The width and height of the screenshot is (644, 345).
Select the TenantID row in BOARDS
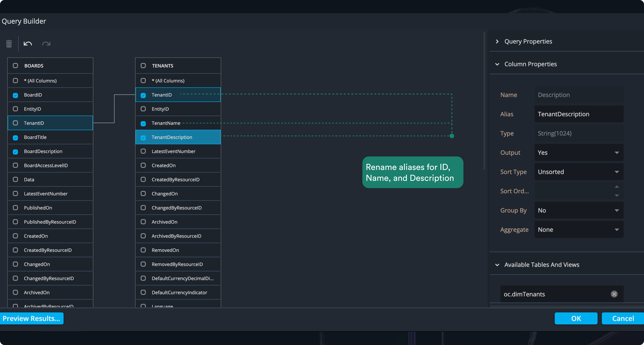click(x=50, y=123)
